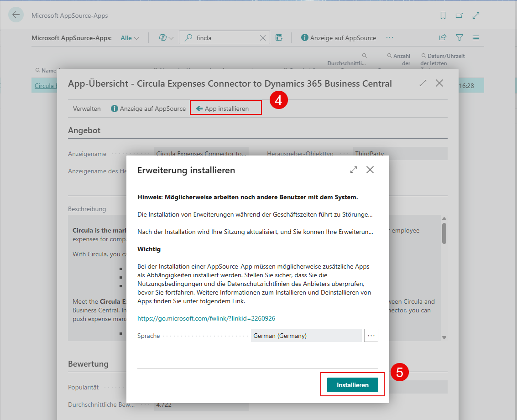Click the Name column header
517x420 pixels.
[x=49, y=71]
